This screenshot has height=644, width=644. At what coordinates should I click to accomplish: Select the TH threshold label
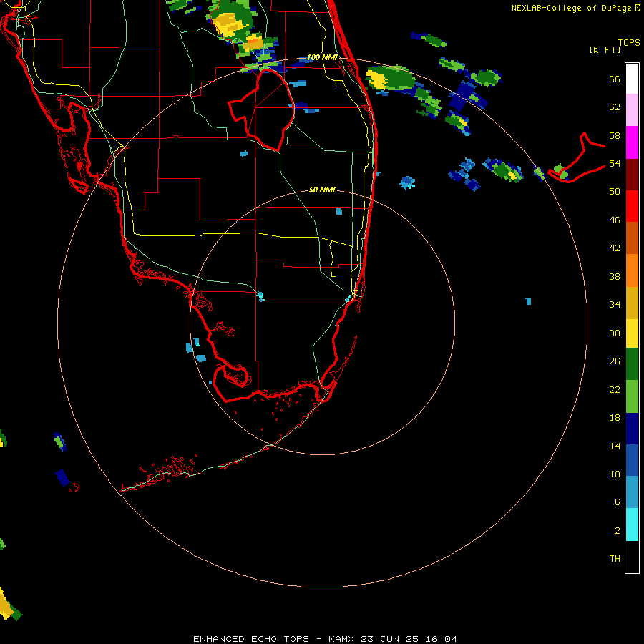(615, 559)
